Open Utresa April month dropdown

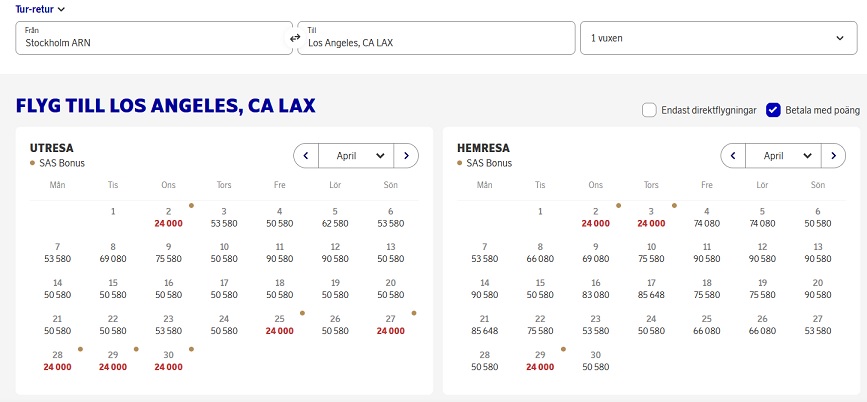point(355,156)
